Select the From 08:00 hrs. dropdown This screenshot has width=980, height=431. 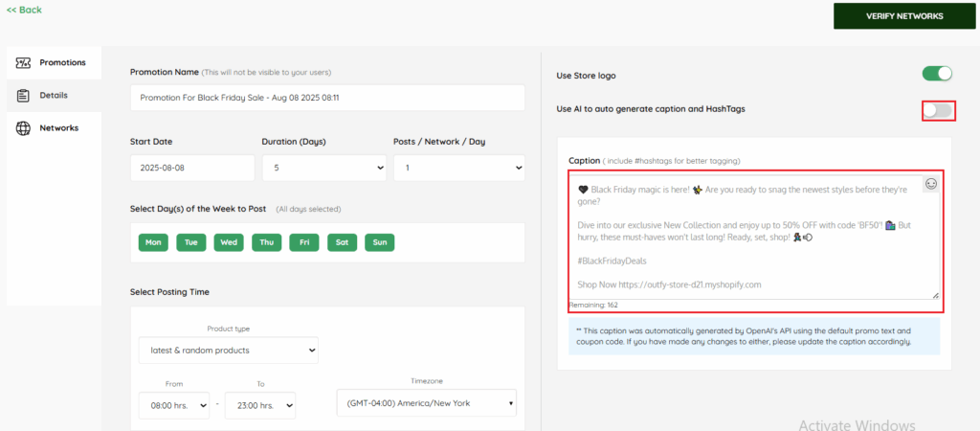coord(173,405)
